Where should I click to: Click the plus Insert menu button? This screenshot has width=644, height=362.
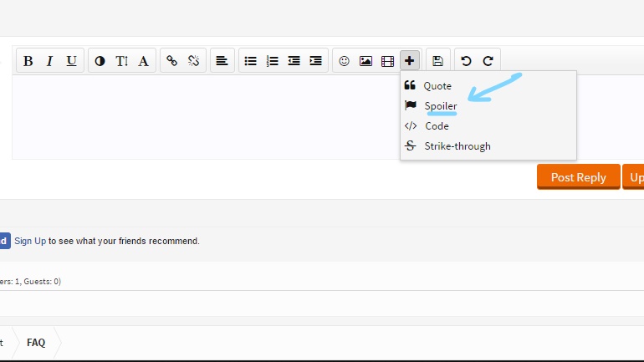point(410,61)
